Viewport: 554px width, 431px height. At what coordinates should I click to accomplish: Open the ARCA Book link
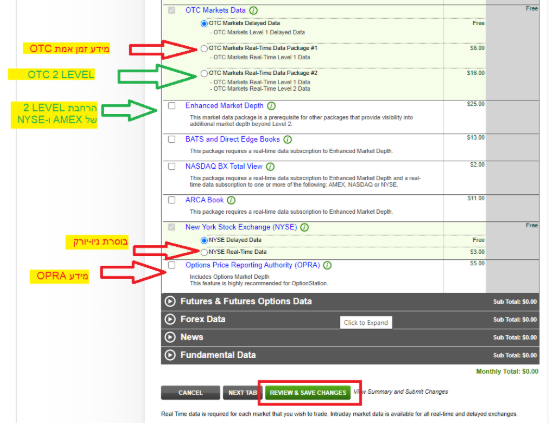[x=205, y=200]
